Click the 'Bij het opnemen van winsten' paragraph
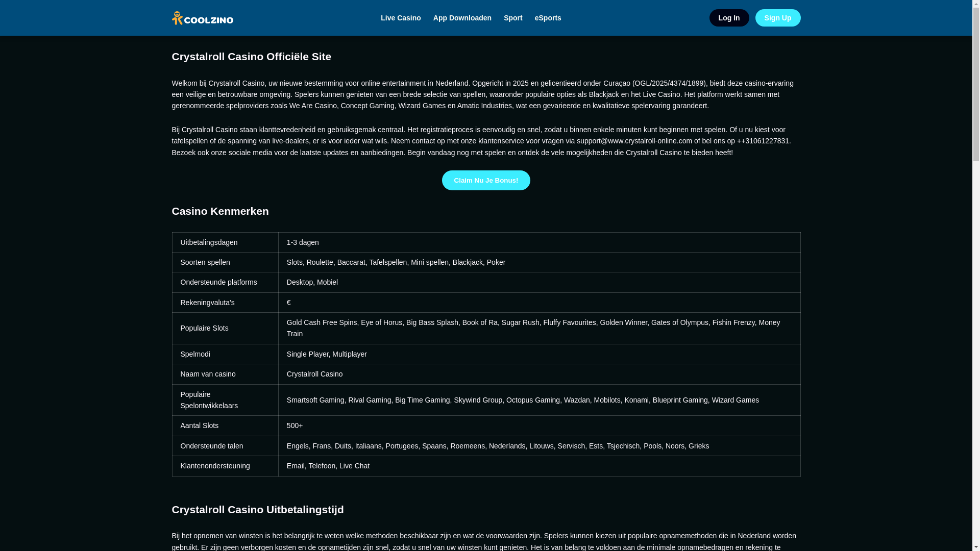Viewport: 980px width, 551px height. (x=484, y=541)
